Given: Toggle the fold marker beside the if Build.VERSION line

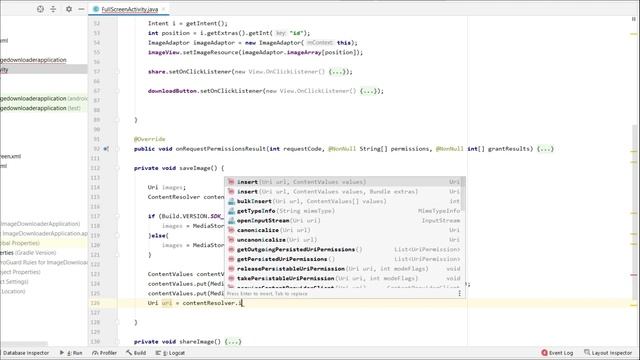Looking at the screenshot, I should pos(117,216).
